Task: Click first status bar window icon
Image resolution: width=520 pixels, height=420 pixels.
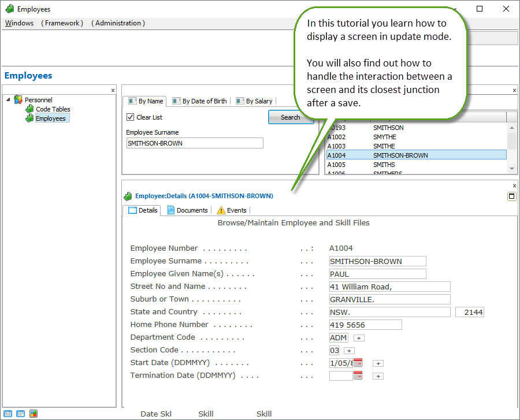Action: point(8,414)
